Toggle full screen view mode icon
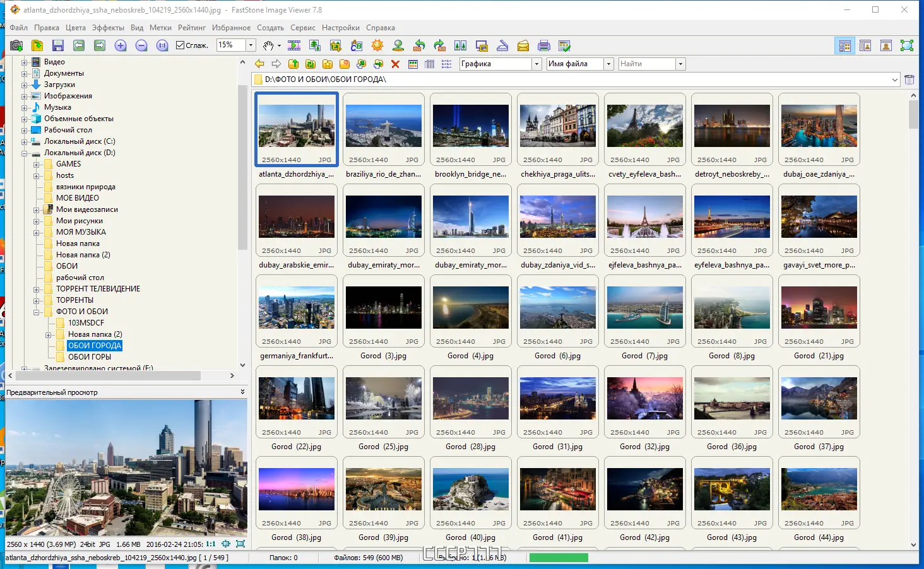Image resolution: width=924 pixels, height=569 pixels. coord(907,45)
